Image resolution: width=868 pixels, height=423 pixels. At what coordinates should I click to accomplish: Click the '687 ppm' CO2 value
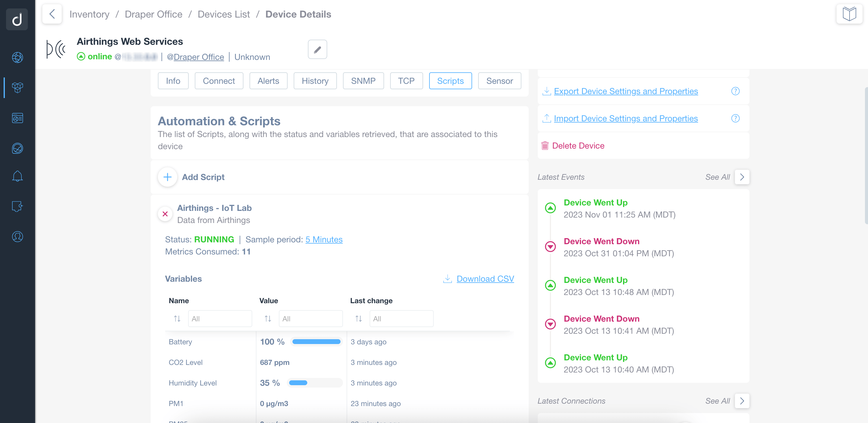[275, 362]
